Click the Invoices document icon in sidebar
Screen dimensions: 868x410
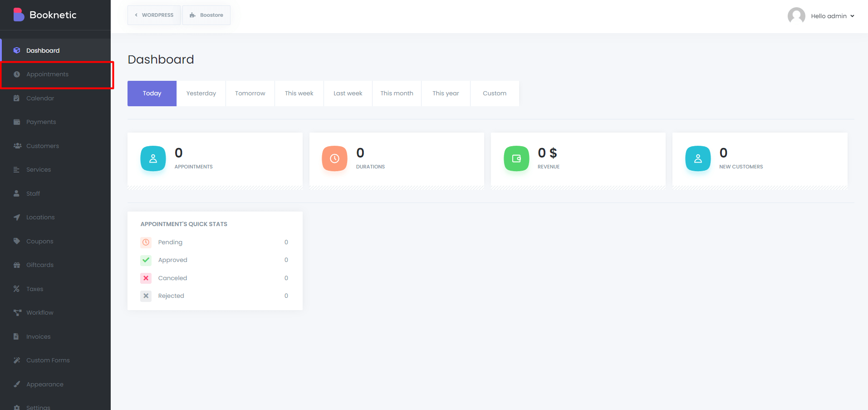pos(16,336)
